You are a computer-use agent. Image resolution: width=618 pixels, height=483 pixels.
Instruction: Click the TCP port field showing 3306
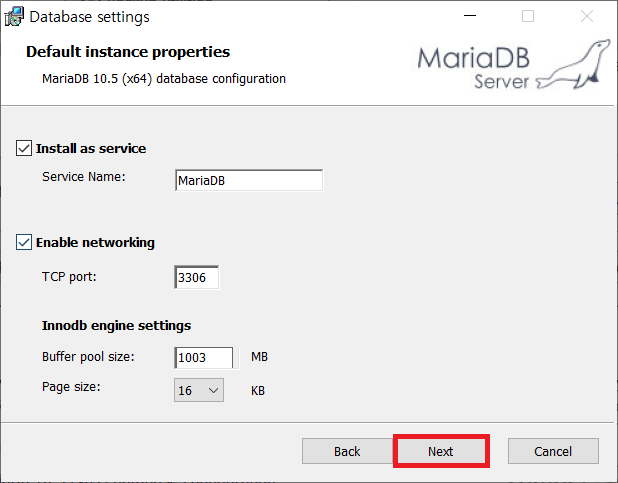pyautogui.click(x=196, y=278)
